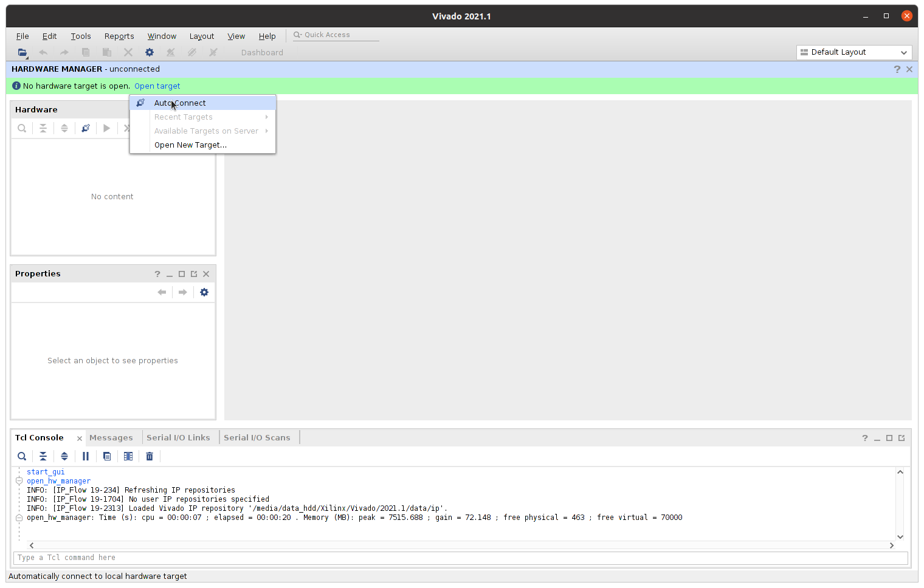Open Properties panel help question mark
The height and width of the screenshot is (588, 924).
[157, 274]
